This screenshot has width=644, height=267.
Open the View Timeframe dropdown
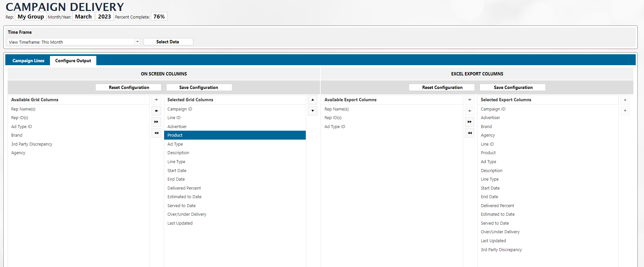pos(137,42)
